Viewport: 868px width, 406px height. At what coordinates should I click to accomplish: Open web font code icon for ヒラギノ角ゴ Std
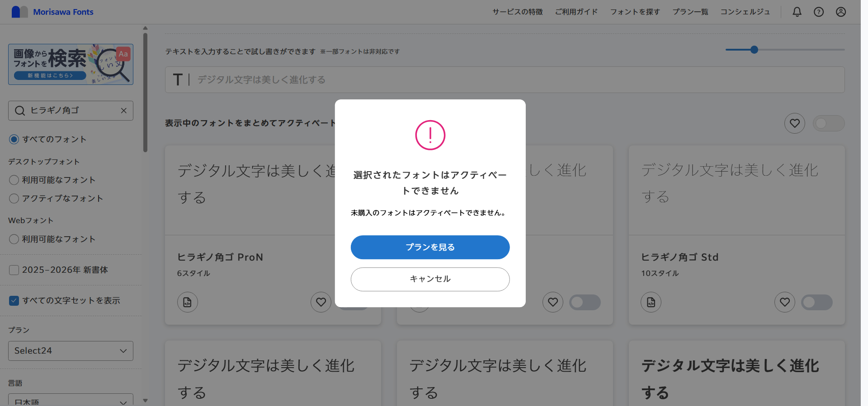[x=651, y=302]
